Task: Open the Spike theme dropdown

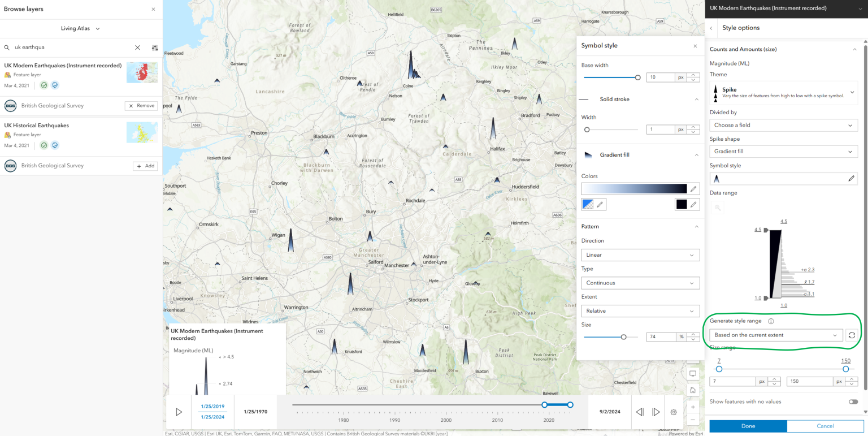Action: (x=784, y=93)
